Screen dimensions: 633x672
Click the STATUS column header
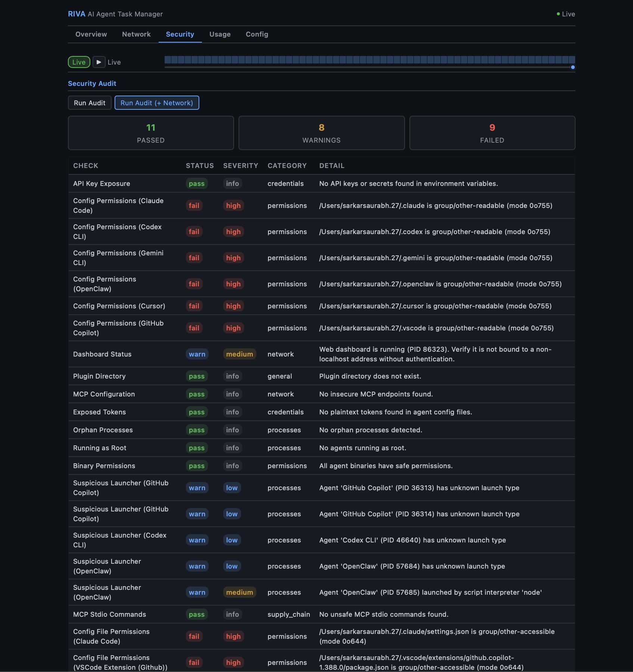[x=200, y=166]
